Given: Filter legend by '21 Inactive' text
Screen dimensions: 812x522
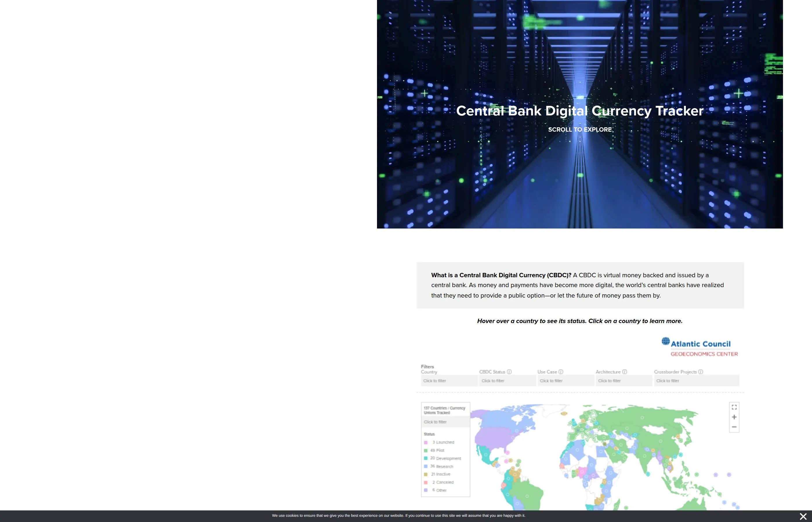Looking at the screenshot, I should pos(441,474).
